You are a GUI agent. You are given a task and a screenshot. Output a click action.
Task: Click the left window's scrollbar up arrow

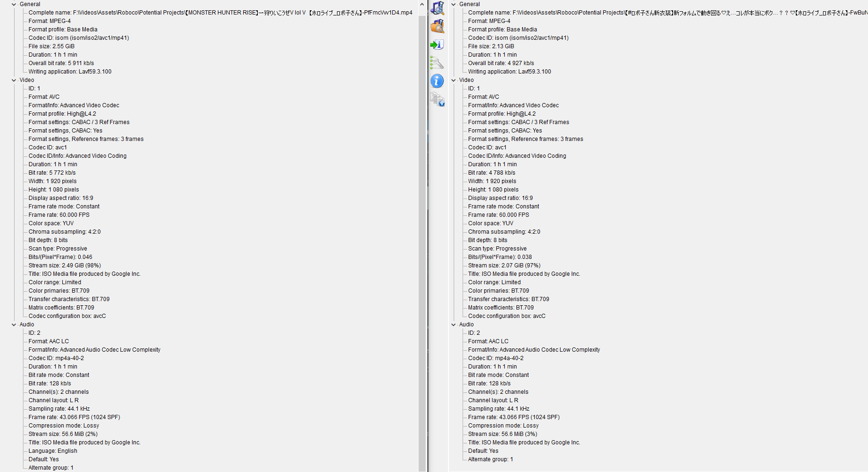tap(422, 4)
